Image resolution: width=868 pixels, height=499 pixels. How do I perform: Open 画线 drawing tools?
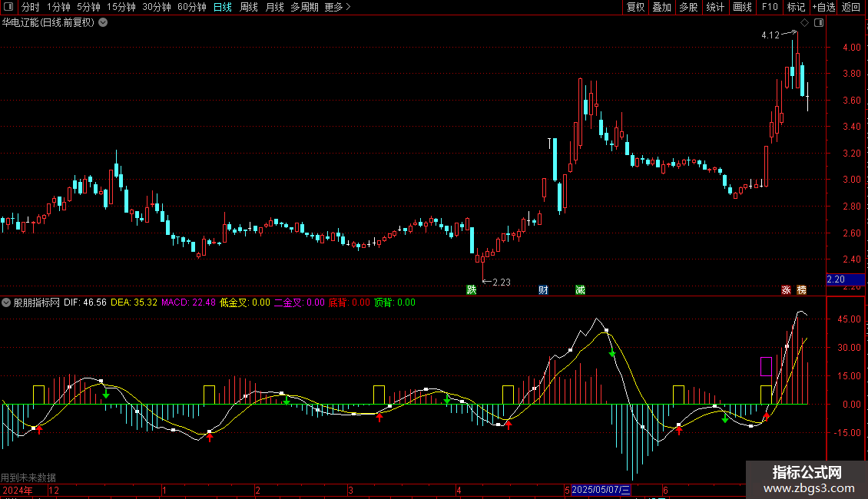[742, 7]
